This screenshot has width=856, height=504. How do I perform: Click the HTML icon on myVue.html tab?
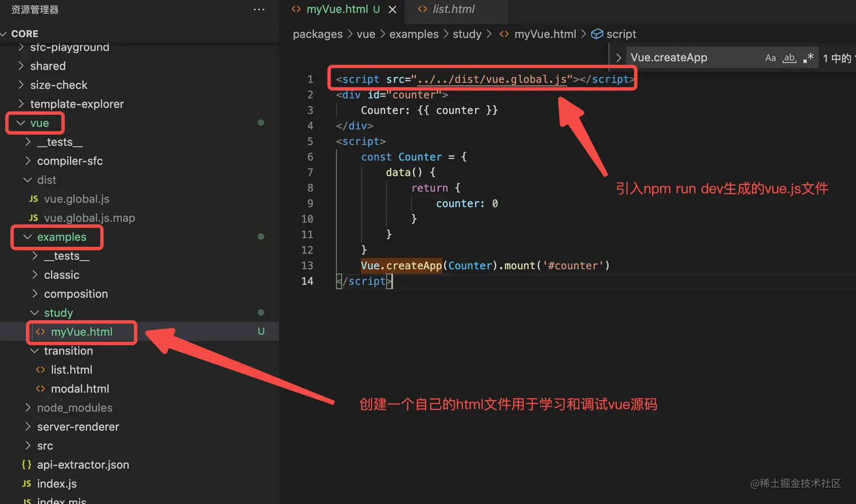pos(296,9)
